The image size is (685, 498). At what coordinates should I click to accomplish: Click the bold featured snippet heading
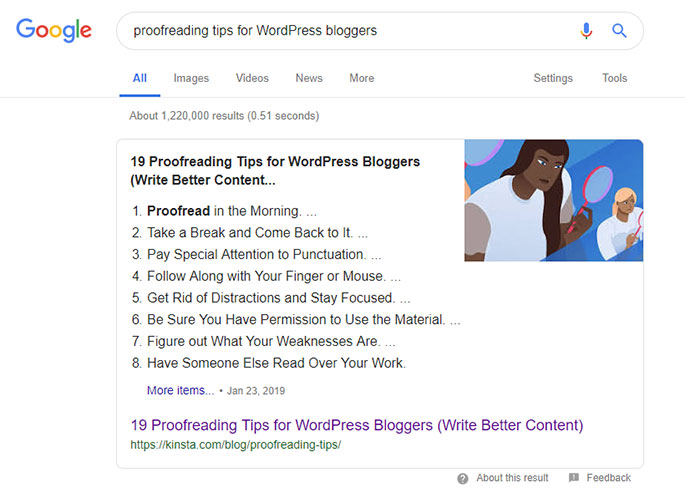coord(275,171)
